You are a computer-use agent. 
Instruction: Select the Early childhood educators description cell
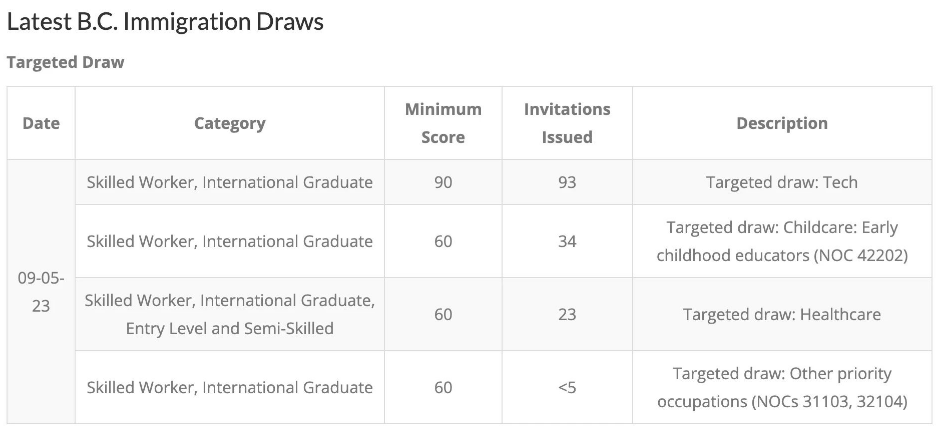[x=782, y=241]
